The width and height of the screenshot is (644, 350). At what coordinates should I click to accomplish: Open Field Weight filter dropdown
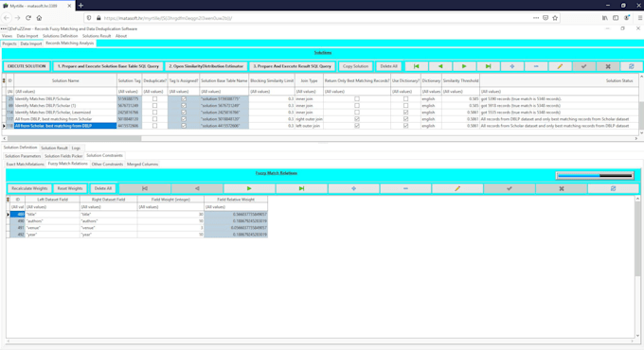point(170,207)
